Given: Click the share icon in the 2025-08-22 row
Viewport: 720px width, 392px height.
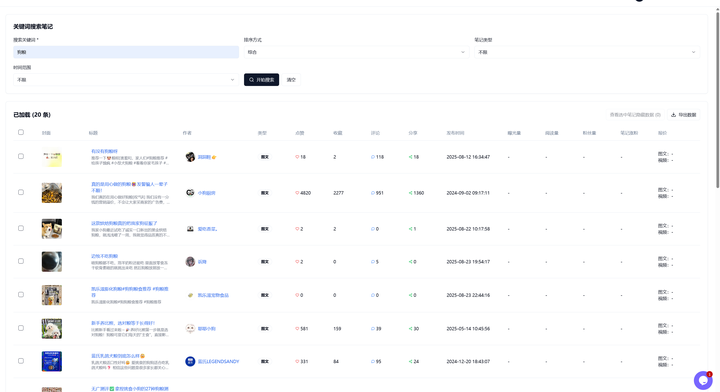Looking at the screenshot, I should [411, 229].
